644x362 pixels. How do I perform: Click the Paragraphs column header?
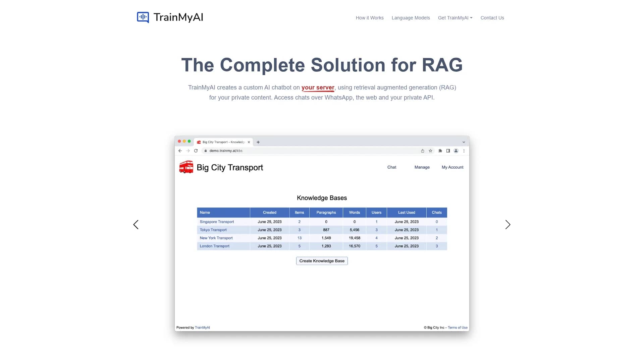click(x=326, y=213)
